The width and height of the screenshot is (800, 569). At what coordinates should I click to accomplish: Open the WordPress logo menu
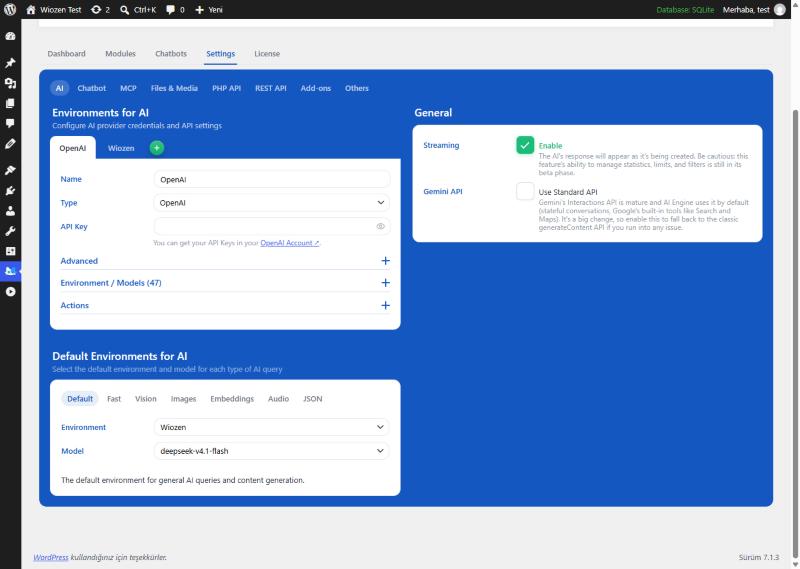pyautogui.click(x=10, y=9)
